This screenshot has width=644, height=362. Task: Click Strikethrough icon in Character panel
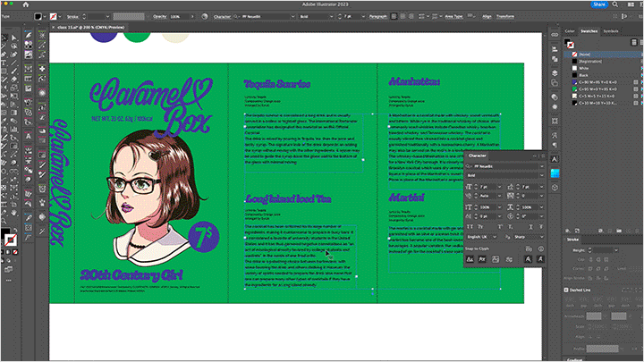(x=541, y=226)
